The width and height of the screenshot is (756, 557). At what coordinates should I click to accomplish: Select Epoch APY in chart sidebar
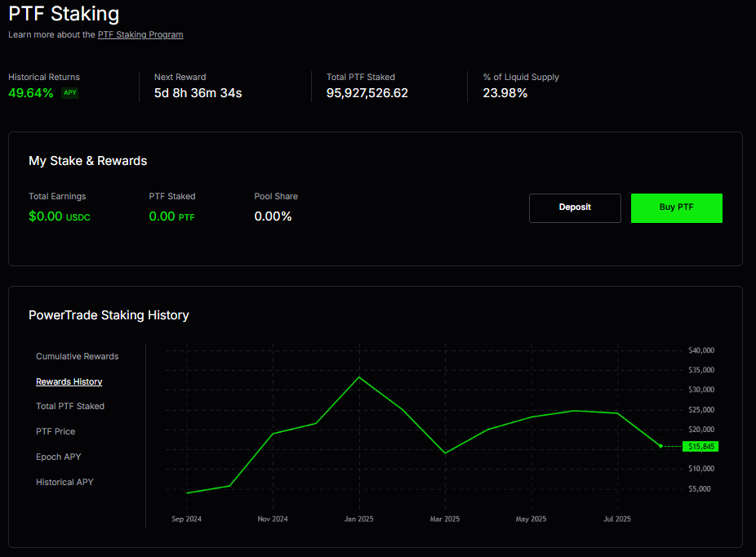pos(58,457)
